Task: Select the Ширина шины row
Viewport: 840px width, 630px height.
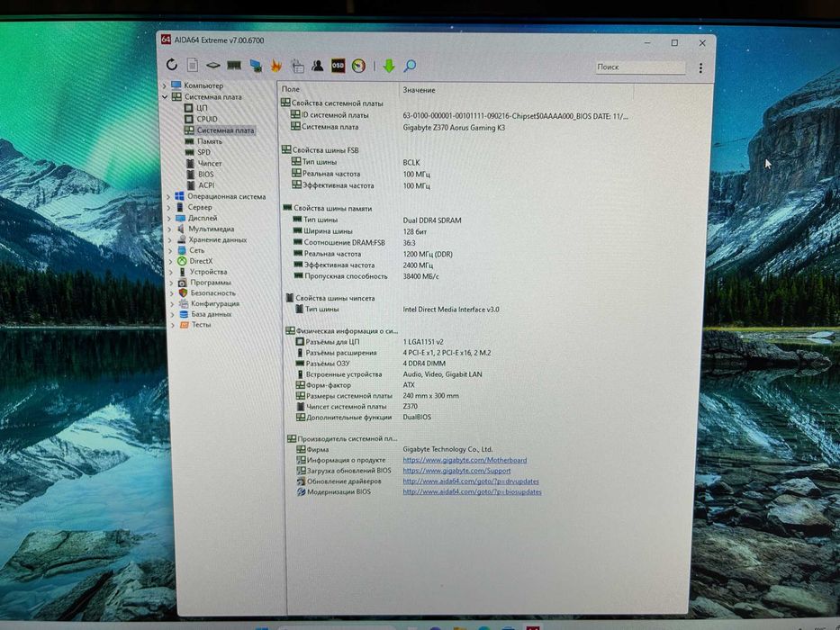Action: point(359,231)
